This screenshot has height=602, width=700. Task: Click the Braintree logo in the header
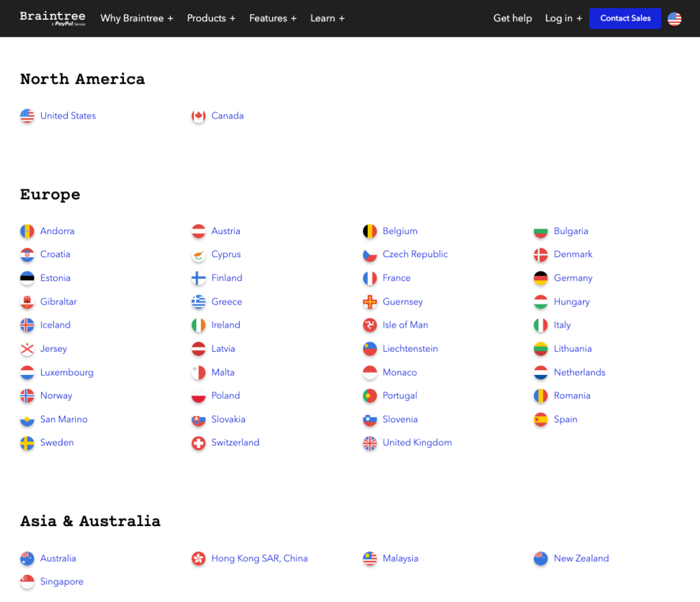53,18
